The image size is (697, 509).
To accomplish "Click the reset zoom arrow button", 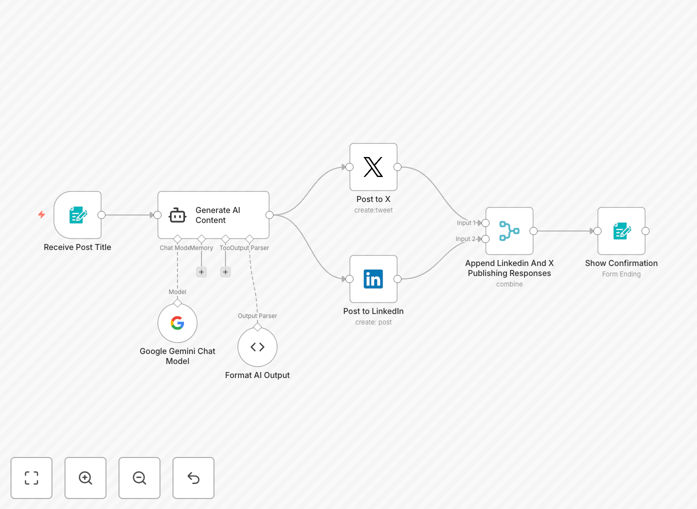I will click(193, 478).
